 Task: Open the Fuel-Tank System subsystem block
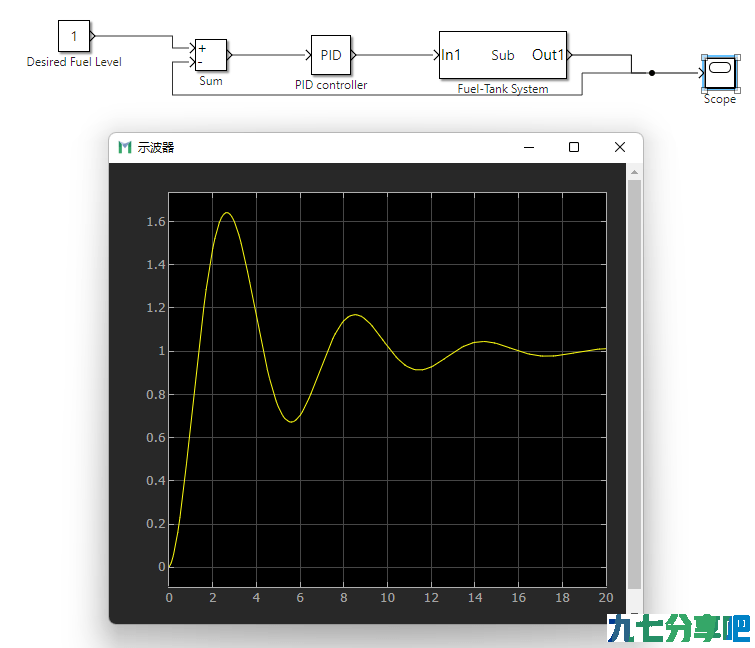pos(503,55)
